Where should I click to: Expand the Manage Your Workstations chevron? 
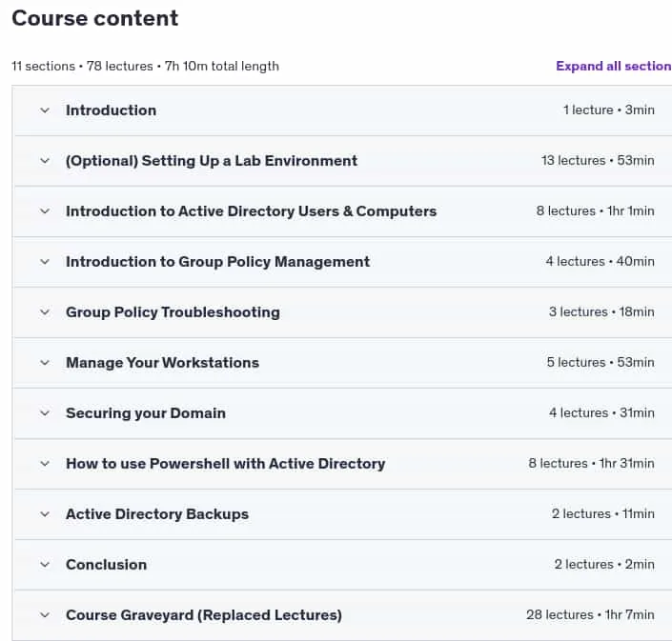pyautogui.click(x=45, y=363)
